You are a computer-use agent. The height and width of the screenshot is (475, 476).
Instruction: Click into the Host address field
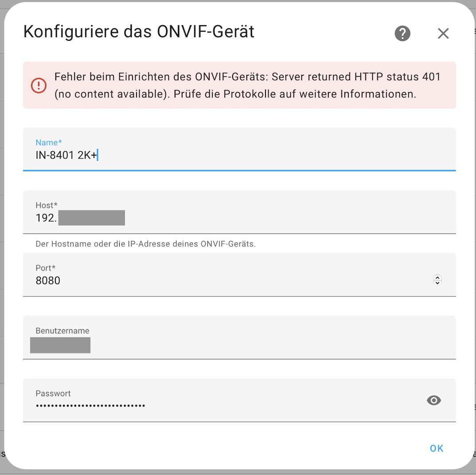[239, 212]
